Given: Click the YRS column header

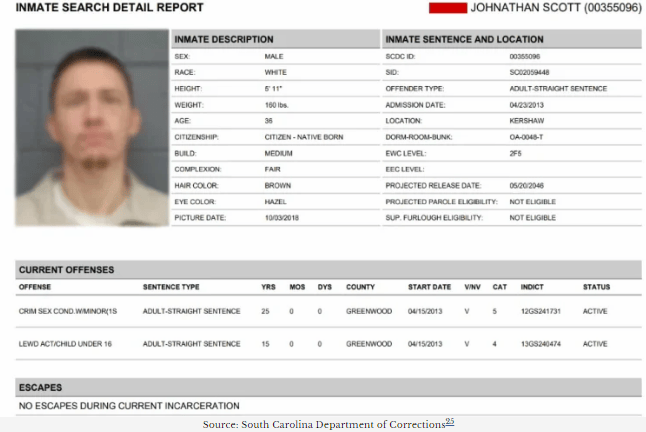Looking at the screenshot, I should tap(268, 287).
